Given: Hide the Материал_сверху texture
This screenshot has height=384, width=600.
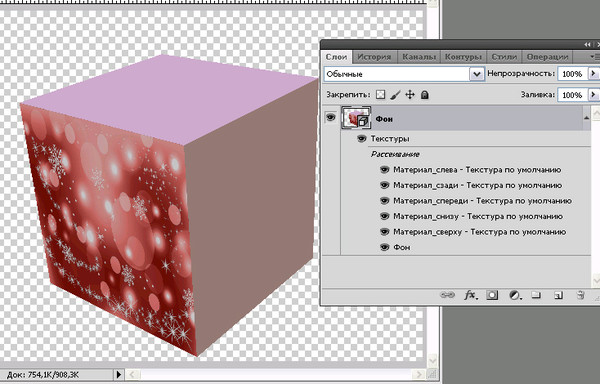Looking at the screenshot, I should 385,232.
